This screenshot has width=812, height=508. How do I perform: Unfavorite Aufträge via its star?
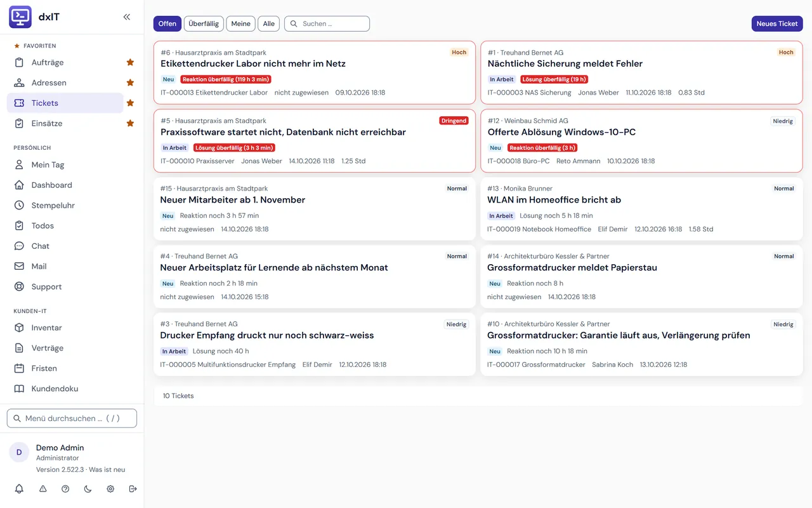(130, 62)
